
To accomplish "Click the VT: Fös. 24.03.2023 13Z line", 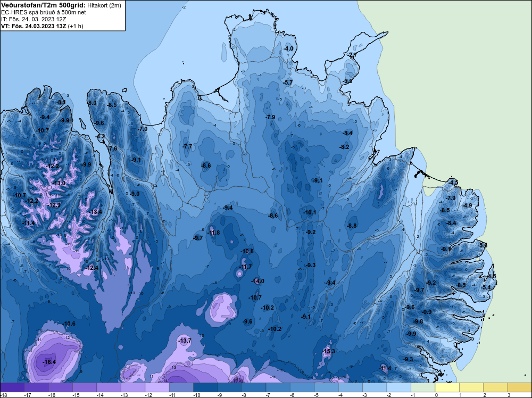I will [x=43, y=26].
